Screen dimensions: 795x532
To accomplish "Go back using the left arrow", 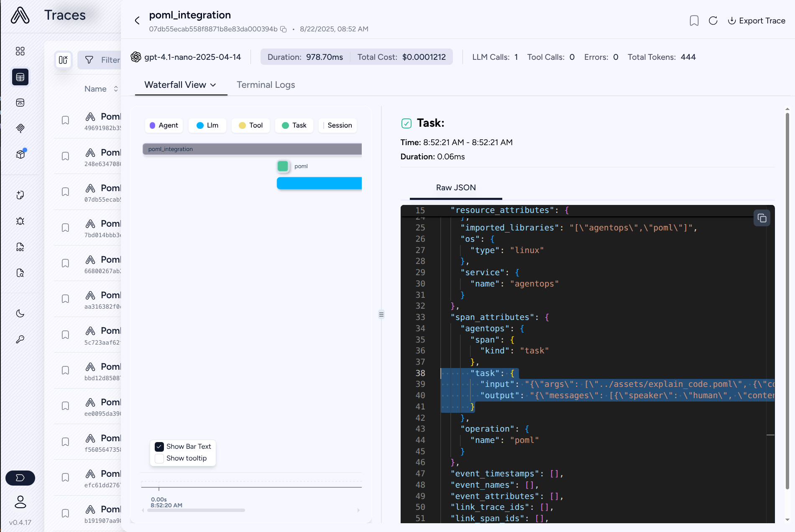I will [137, 20].
